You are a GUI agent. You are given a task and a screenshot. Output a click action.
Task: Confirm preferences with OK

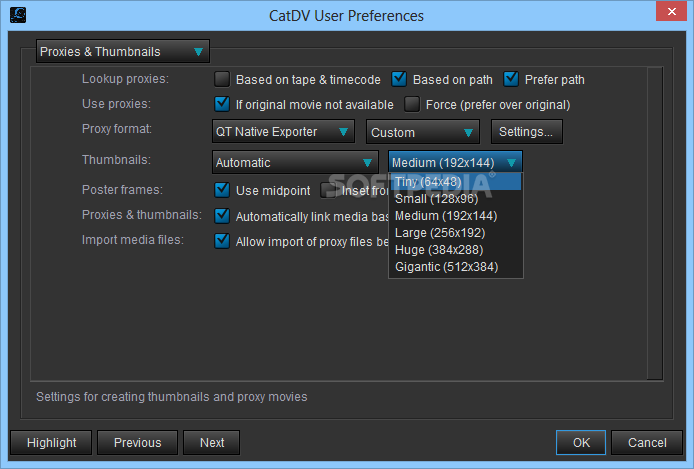coord(581,442)
